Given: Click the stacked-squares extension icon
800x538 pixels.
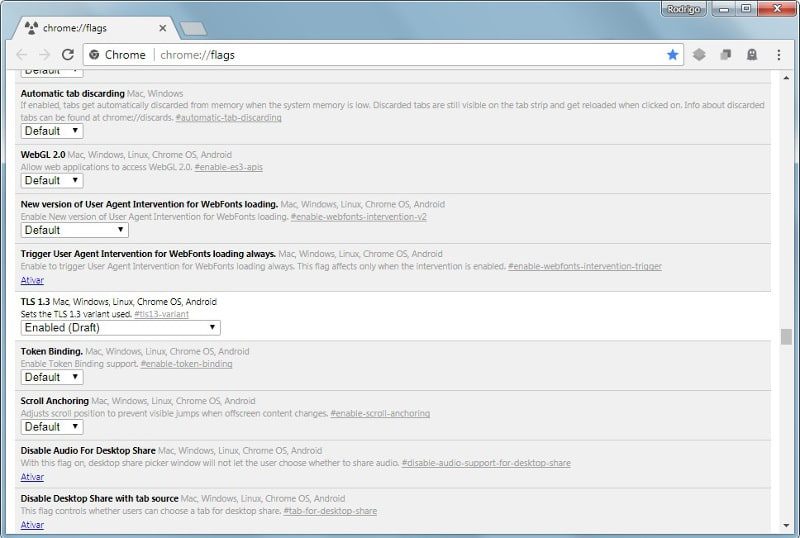Looking at the screenshot, I should (726, 55).
